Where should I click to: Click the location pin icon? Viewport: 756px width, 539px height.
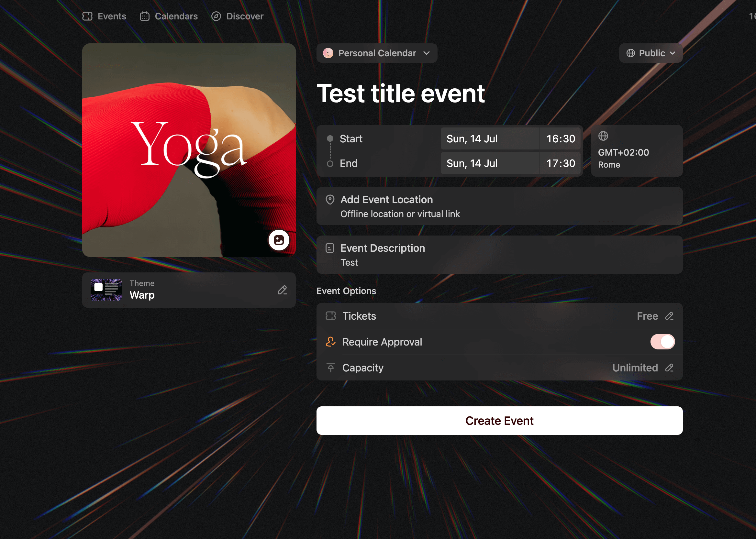(x=330, y=200)
